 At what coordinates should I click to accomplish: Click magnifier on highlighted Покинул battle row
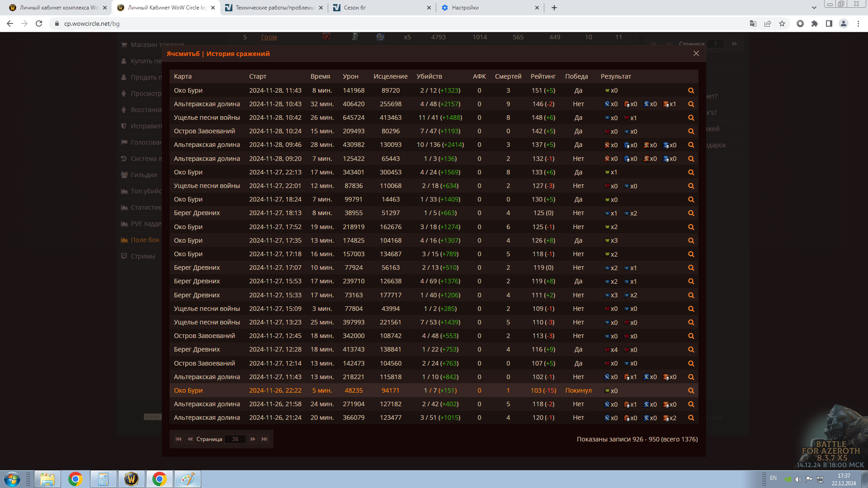pos(691,390)
